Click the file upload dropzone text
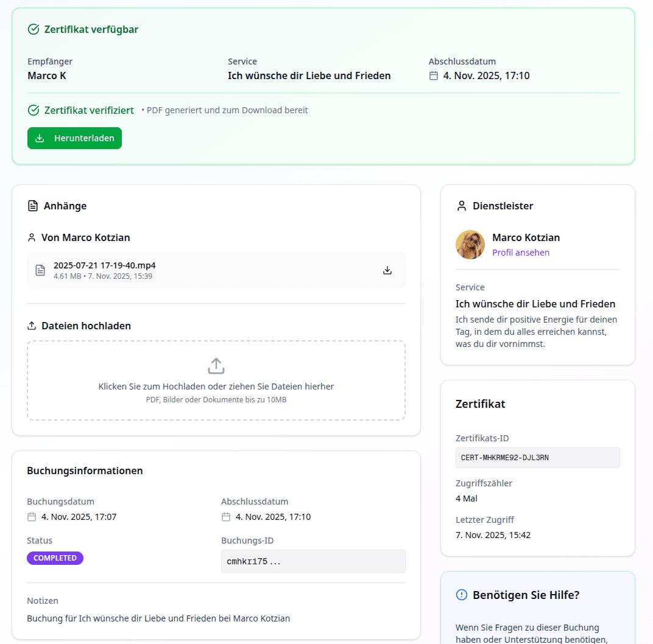Screen dimensions: 653x644 coord(216,387)
